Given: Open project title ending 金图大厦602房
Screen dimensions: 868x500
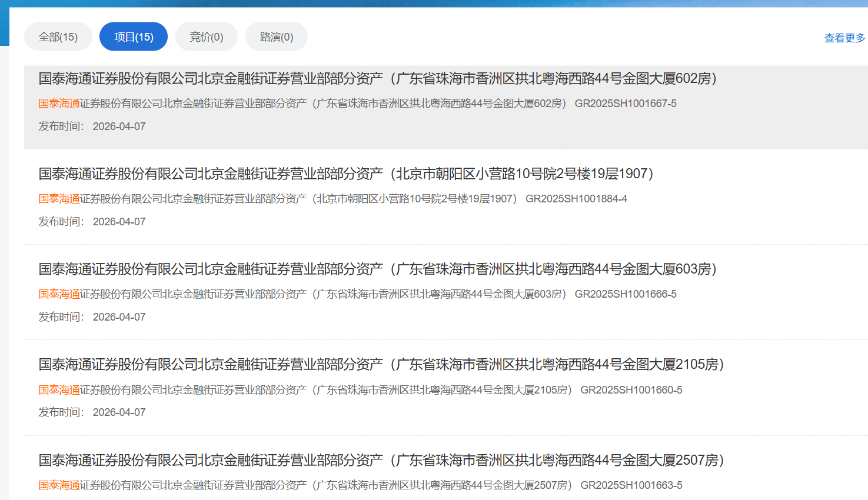Looking at the screenshot, I should (x=378, y=78).
